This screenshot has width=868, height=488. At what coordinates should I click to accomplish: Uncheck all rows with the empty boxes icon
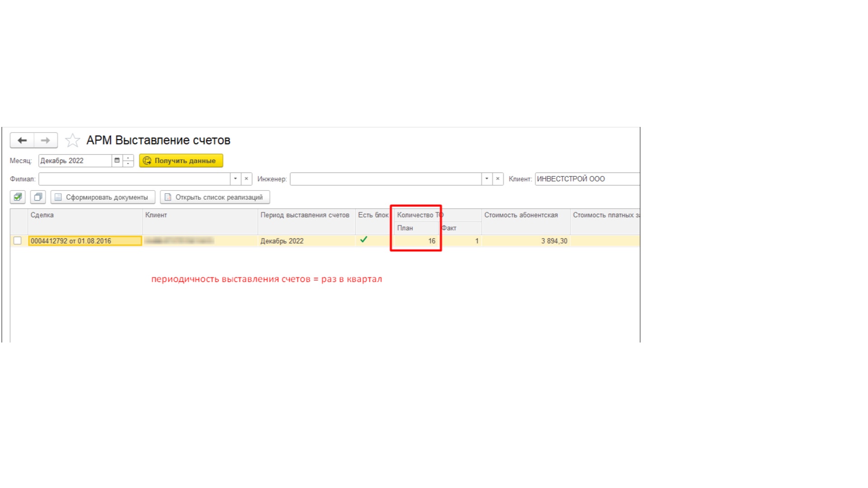pyautogui.click(x=38, y=197)
